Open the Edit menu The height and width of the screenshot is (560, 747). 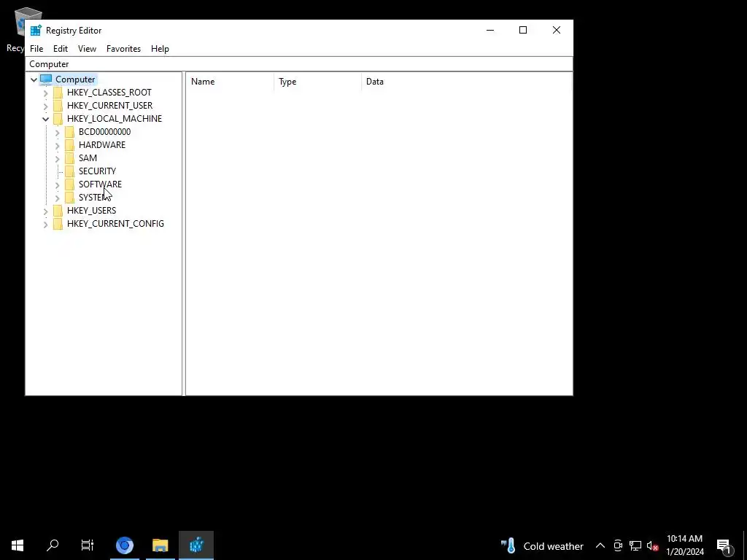click(61, 49)
